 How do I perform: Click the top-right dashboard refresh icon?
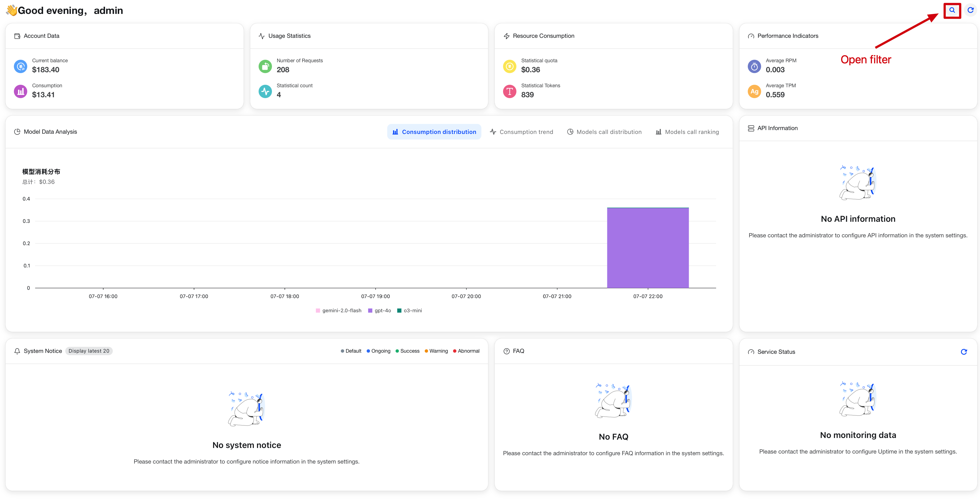click(x=971, y=10)
